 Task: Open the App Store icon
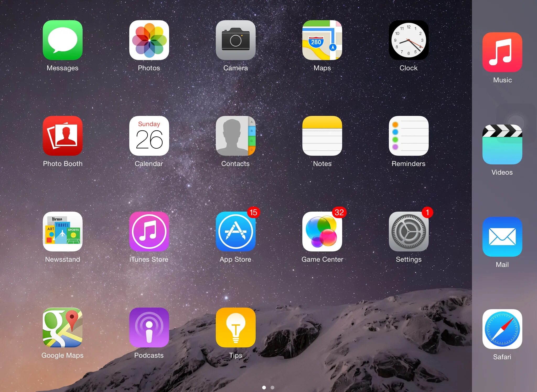click(235, 232)
